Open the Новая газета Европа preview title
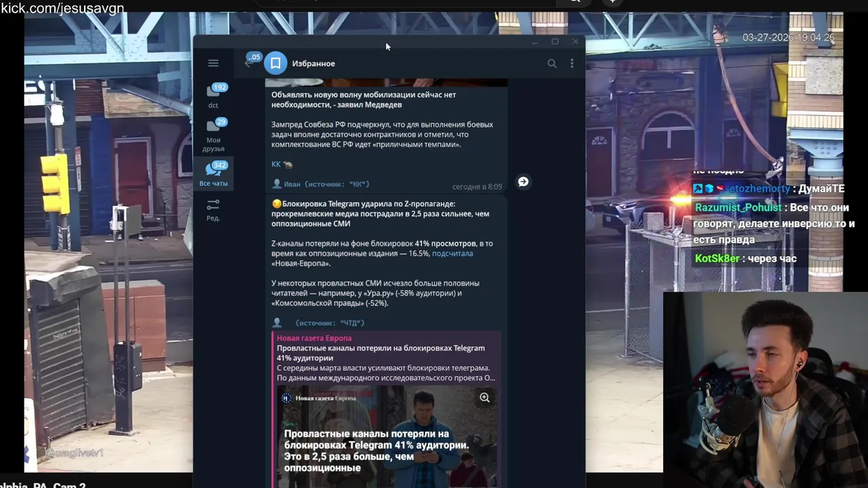 tap(314, 338)
